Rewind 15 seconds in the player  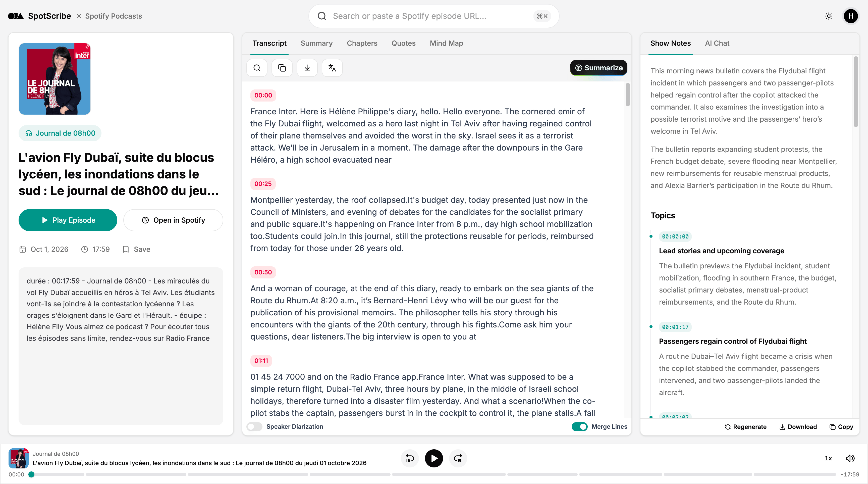click(x=410, y=458)
